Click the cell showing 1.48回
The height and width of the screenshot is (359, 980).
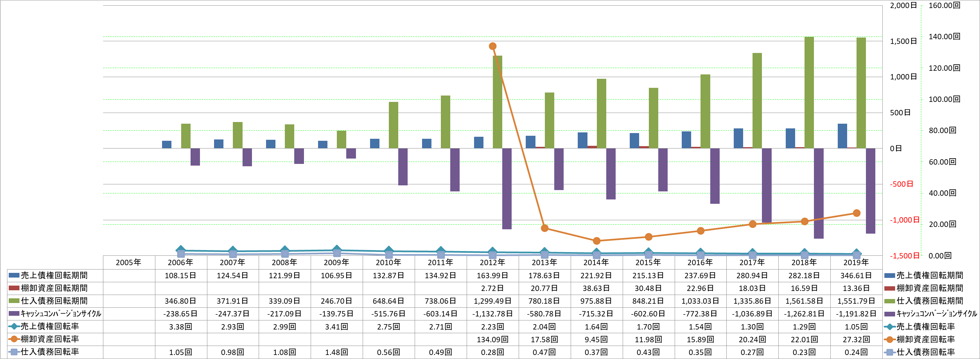(337, 352)
